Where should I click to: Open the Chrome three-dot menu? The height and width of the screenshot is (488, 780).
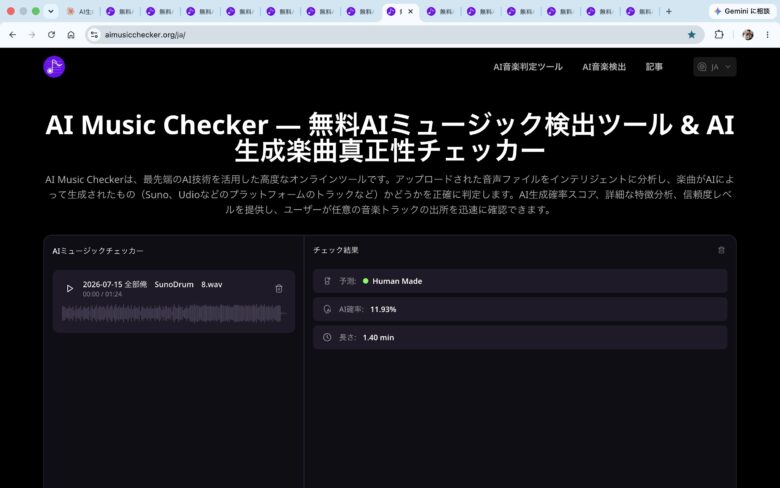768,35
